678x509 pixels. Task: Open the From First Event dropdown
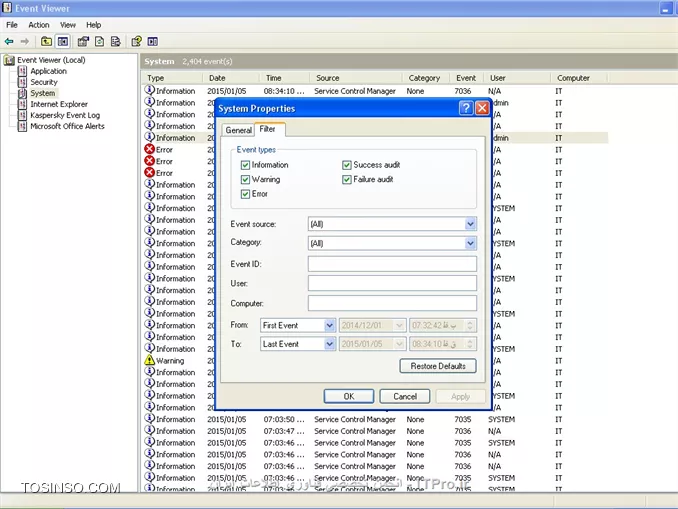point(329,325)
